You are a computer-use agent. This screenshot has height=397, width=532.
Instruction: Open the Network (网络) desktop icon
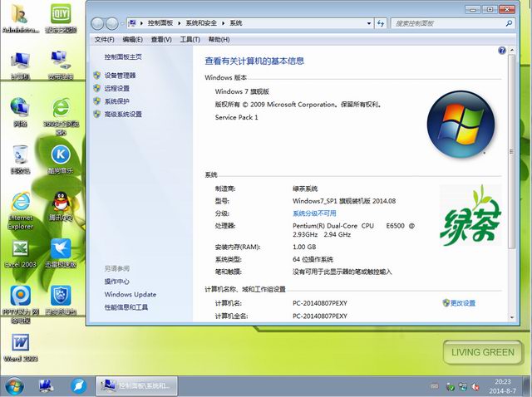[20, 113]
